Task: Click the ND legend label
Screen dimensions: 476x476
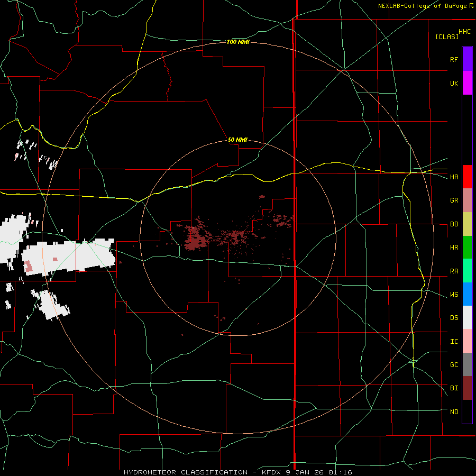Action: [454, 412]
